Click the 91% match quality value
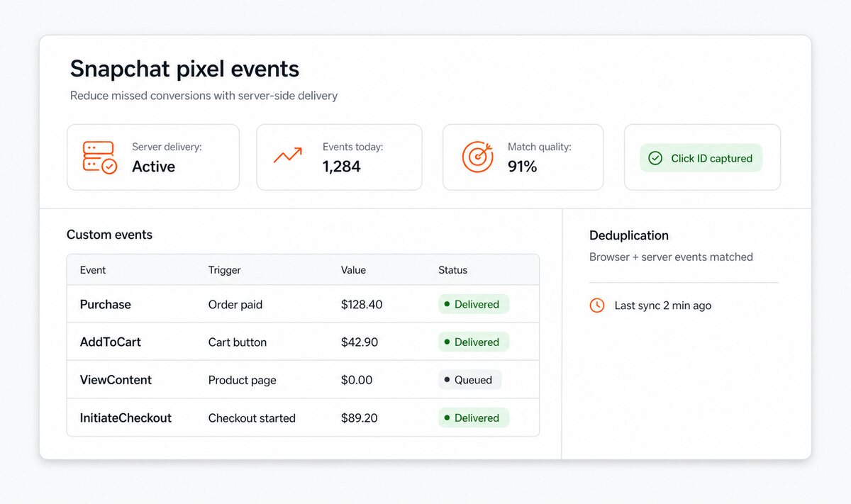Viewport: 851px width, 504px height. [523, 167]
